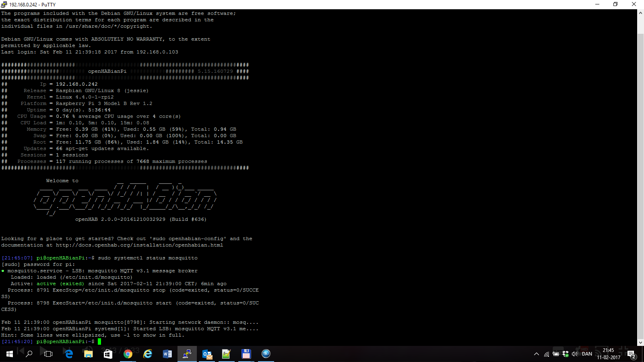The image size is (644, 362).
Task: Open the Windows Store taskbar icon
Action: [x=108, y=354]
